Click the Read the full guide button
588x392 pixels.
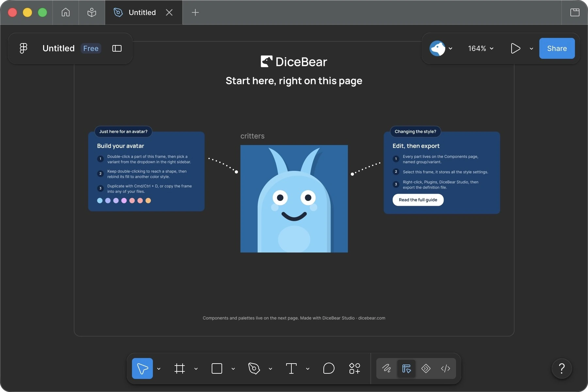coord(418,200)
